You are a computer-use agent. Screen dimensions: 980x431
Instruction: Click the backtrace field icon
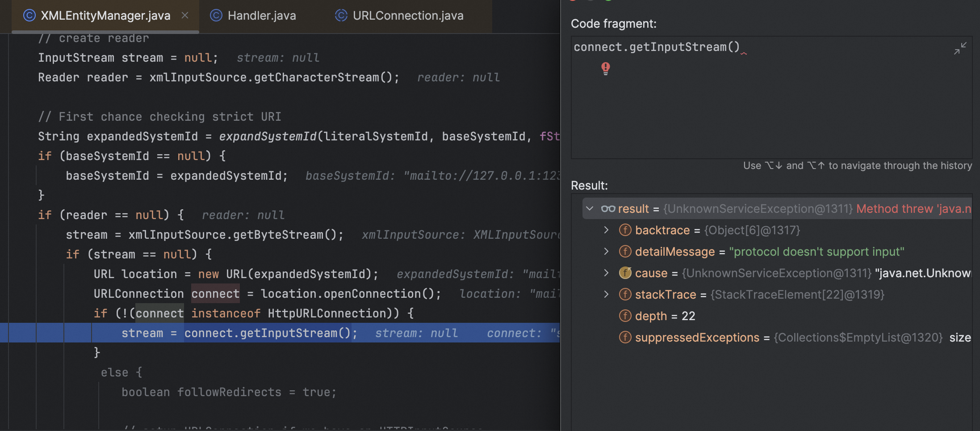pyautogui.click(x=625, y=230)
